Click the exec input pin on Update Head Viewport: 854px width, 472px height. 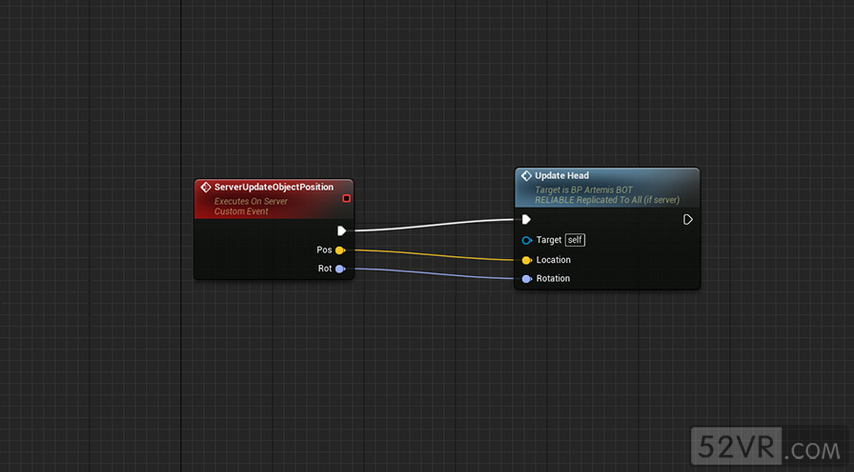pyautogui.click(x=526, y=220)
